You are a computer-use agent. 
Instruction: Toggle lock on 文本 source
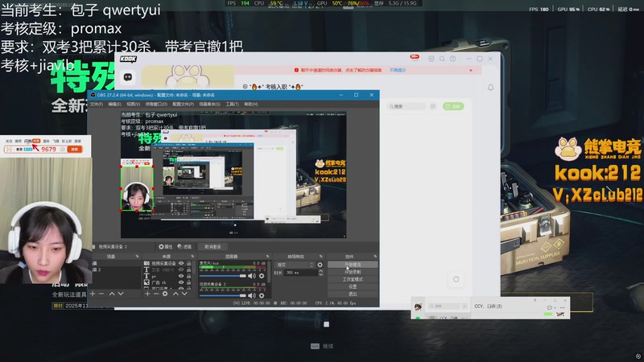(x=189, y=269)
